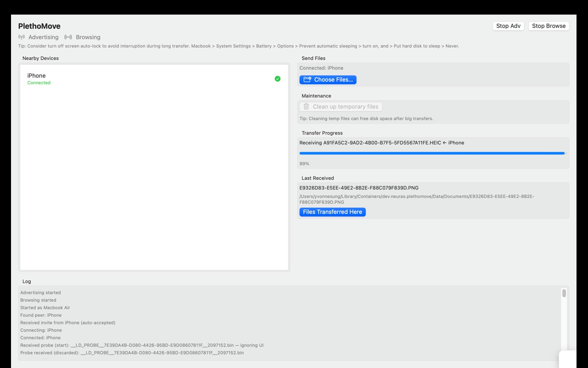
Task: Click the trash icon in Maintenance section
Action: [306, 106]
